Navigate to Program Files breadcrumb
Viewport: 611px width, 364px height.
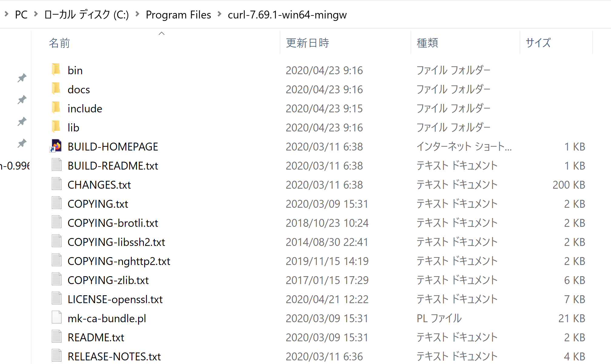click(178, 15)
